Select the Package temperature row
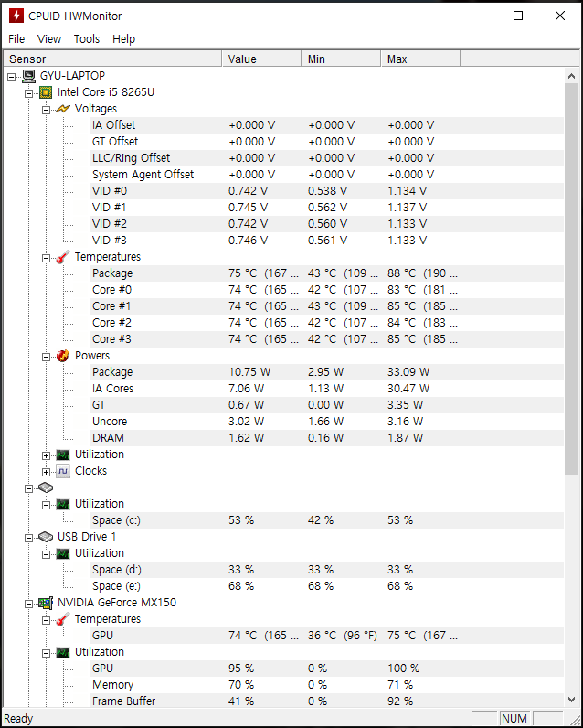 click(327, 273)
